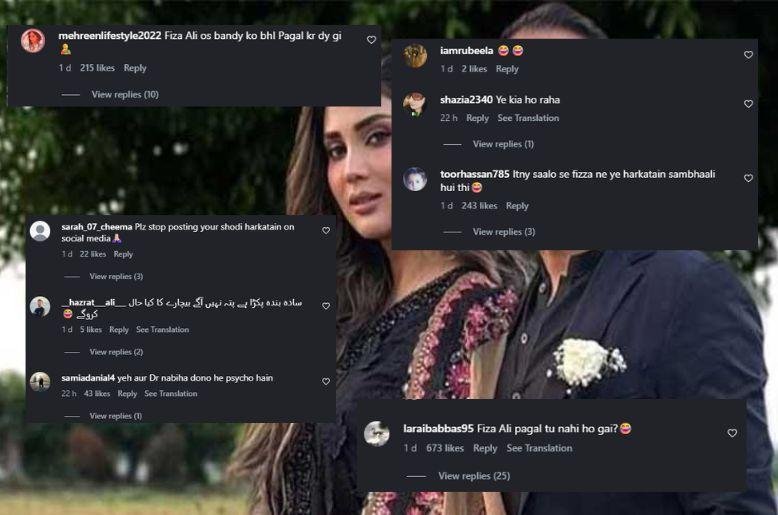
Task: Expand View replies (25) under laraibabbas95
Action: pyautogui.click(x=474, y=476)
